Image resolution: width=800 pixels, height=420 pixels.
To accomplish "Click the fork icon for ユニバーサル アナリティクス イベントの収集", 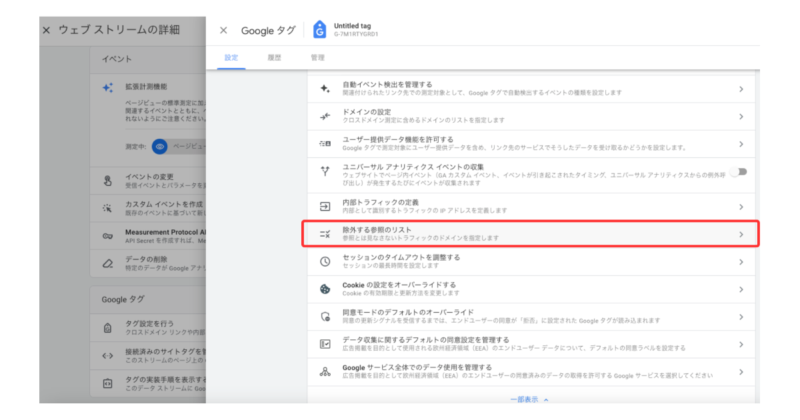I will click(x=325, y=171).
